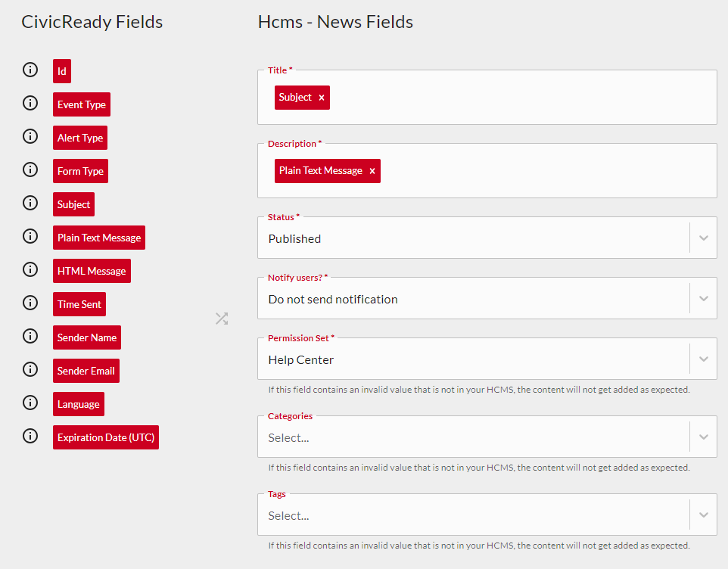Pick the Time Sent chip
Viewport: 728px width, 569px height.
(79, 304)
